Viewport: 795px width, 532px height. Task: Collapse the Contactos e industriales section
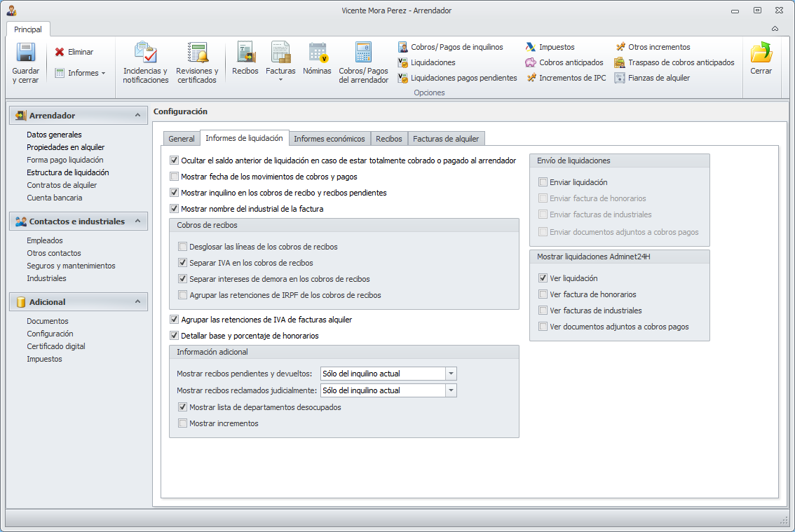coord(137,221)
